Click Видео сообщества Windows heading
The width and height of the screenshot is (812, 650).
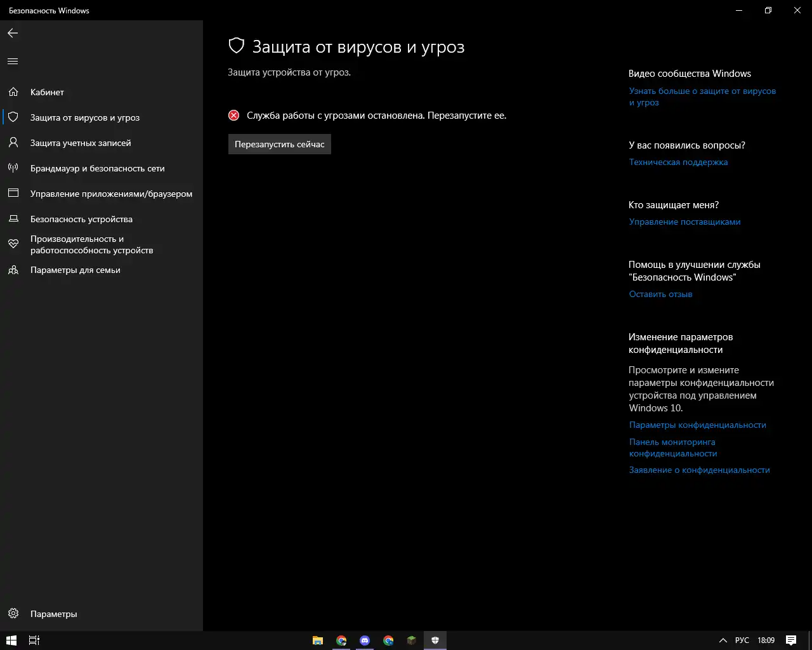tap(690, 74)
